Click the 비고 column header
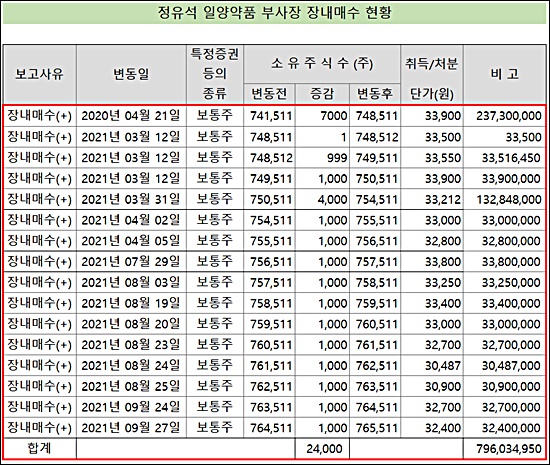The height and width of the screenshot is (465, 550). [504, 74]
